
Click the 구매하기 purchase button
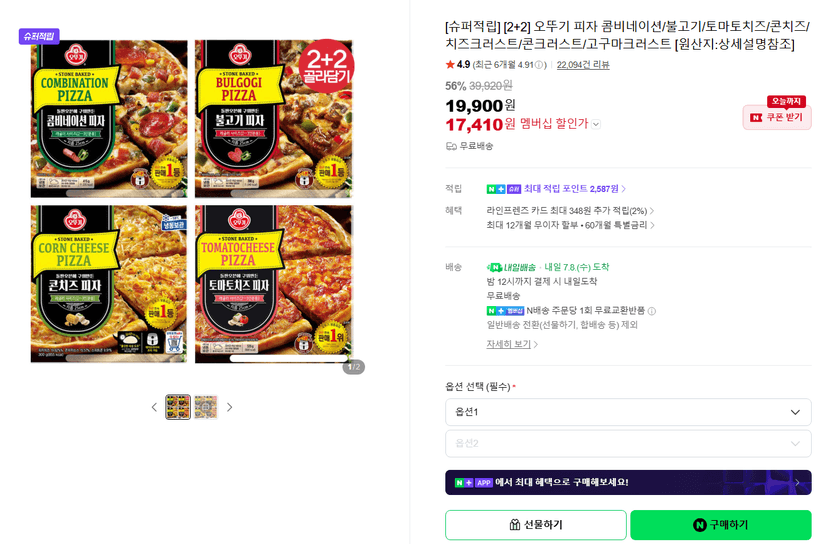720,525
